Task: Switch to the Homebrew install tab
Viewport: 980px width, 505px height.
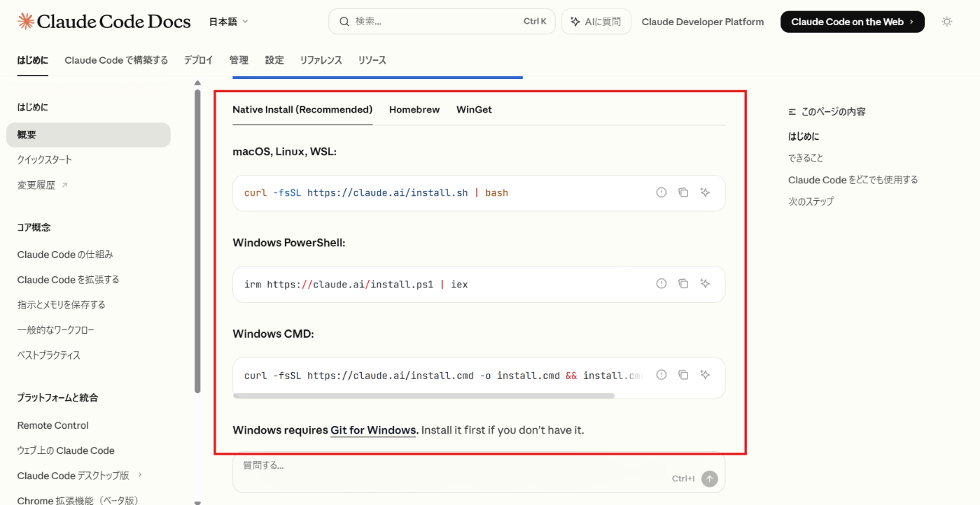Action: 414,110
